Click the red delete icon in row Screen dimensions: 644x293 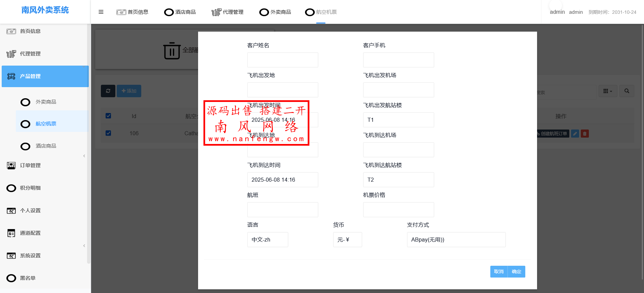(585, 134)
